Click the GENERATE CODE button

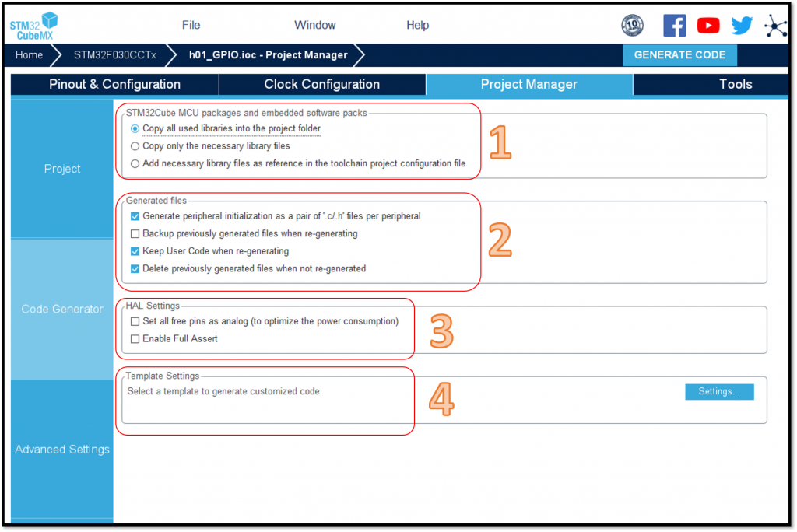point(679,55)
